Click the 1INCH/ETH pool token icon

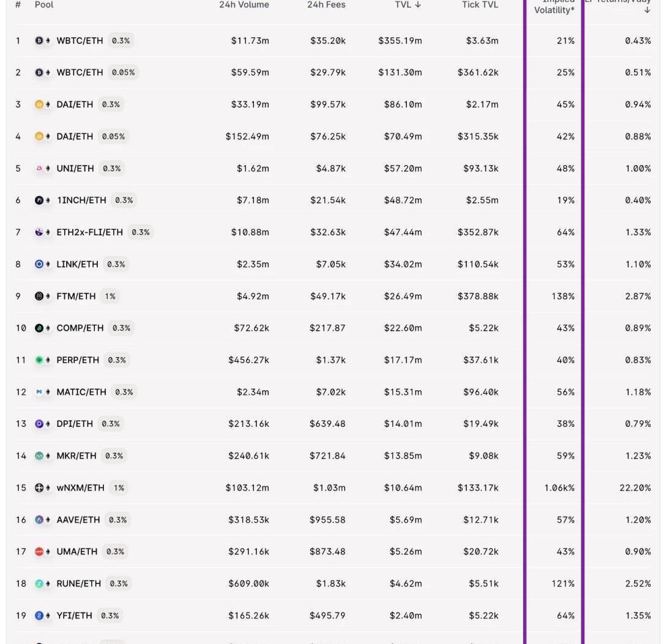40,200
